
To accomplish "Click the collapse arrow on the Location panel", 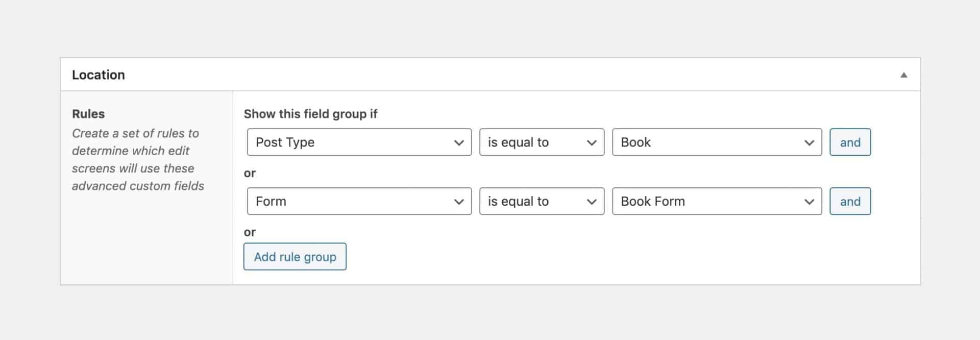I will (904, 75).
